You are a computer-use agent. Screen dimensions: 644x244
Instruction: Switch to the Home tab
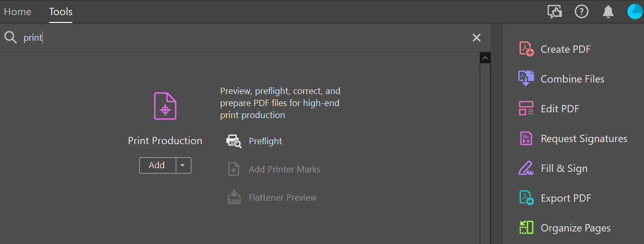tap(18, 11)
